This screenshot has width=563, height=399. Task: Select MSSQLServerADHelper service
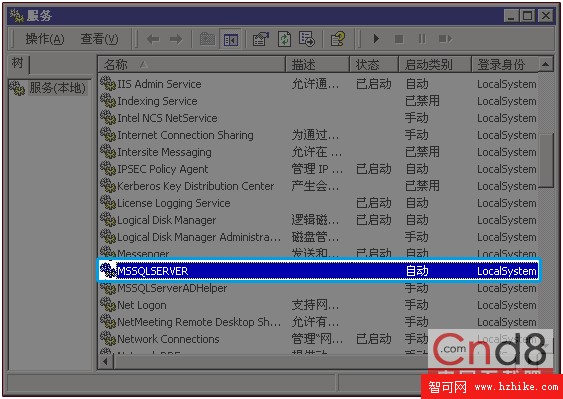coord(318,288)
